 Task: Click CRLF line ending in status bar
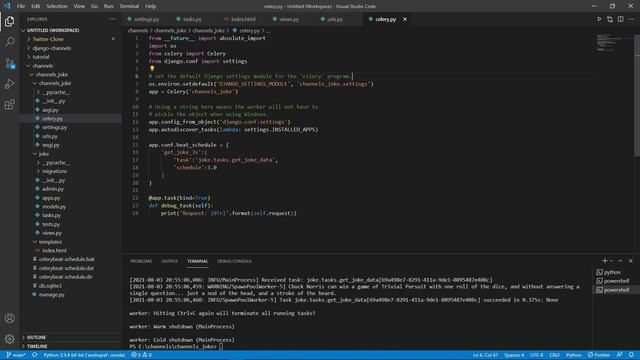pyautogui.click(x=554, y=355)
